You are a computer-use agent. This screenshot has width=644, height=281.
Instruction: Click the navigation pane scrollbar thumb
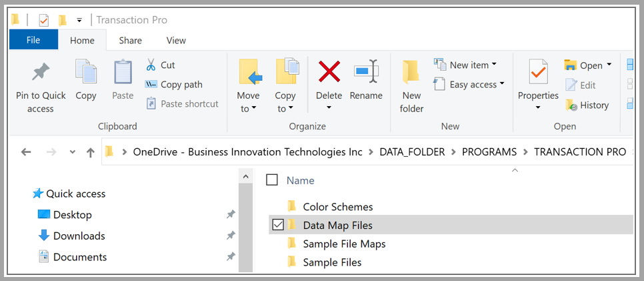(245, 228)
